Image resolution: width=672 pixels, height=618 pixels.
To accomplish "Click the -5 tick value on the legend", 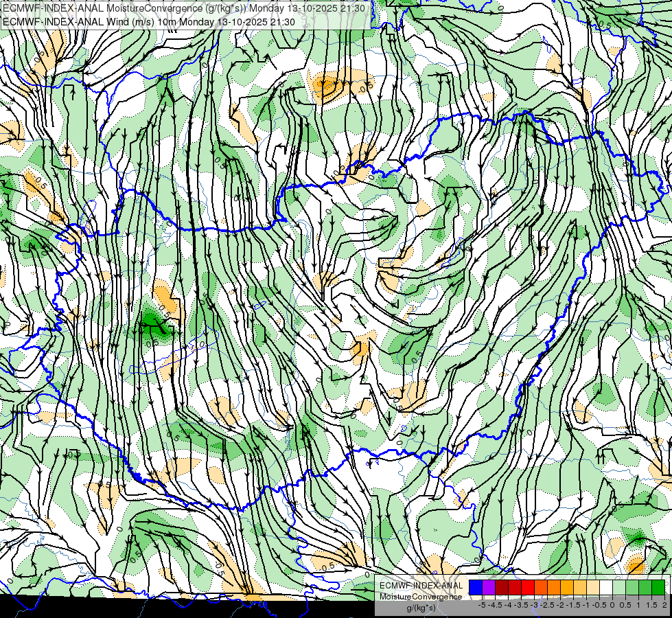I will click(482, 605).
